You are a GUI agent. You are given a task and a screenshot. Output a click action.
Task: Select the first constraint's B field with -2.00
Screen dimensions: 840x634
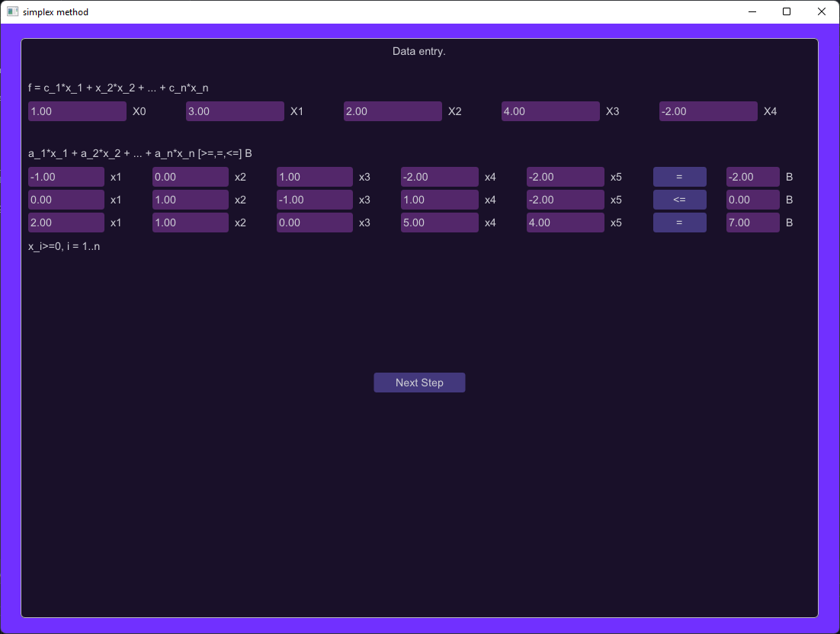752,176
